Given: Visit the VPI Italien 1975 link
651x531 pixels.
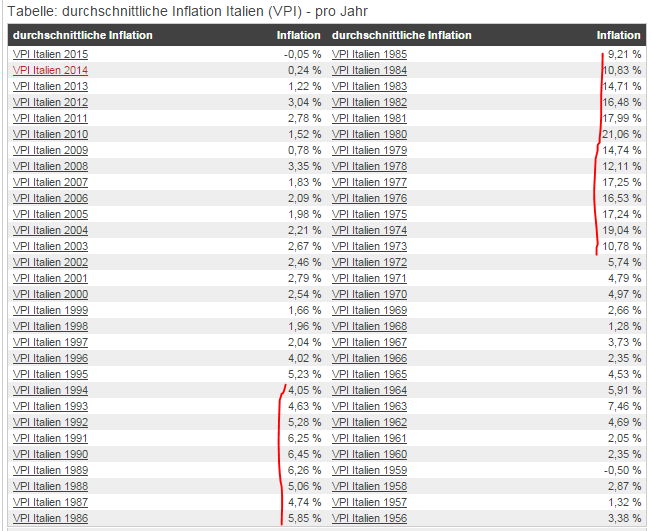Looking at the screenshot, I should pos(369,214).
